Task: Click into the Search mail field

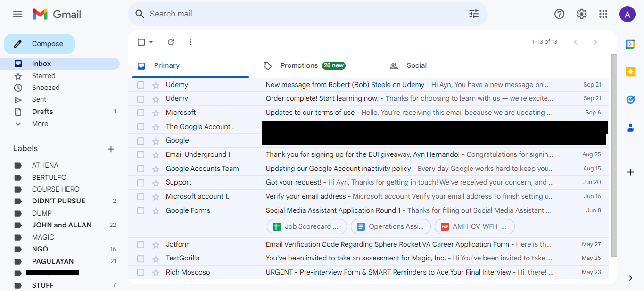Action: 302,14
